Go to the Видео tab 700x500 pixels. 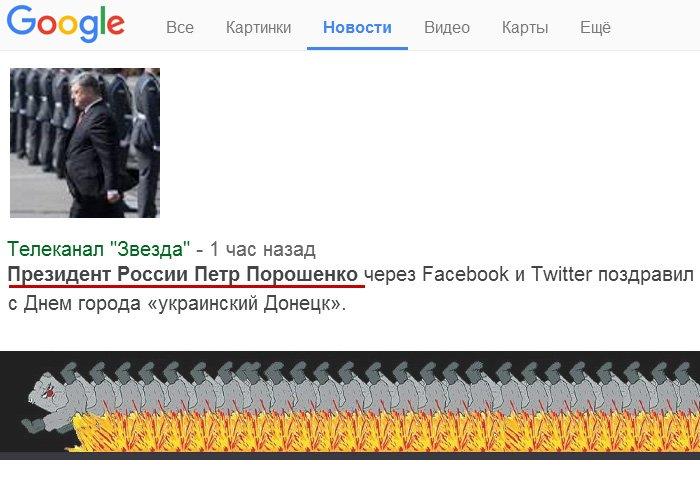(x=447, y=27)
